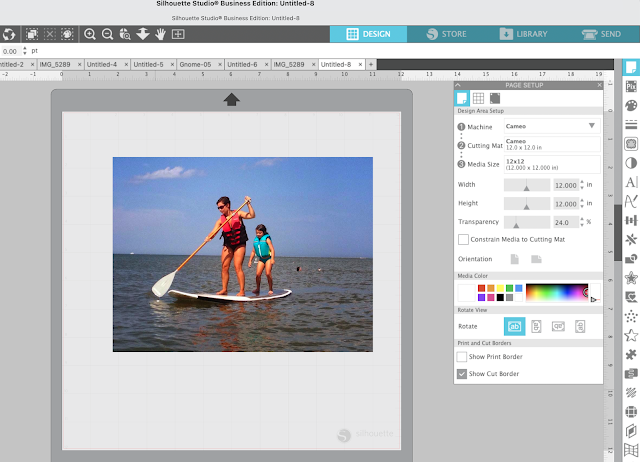Select the second rotate view option
Viewport: 640px width, 462px height.
(536, 327)
